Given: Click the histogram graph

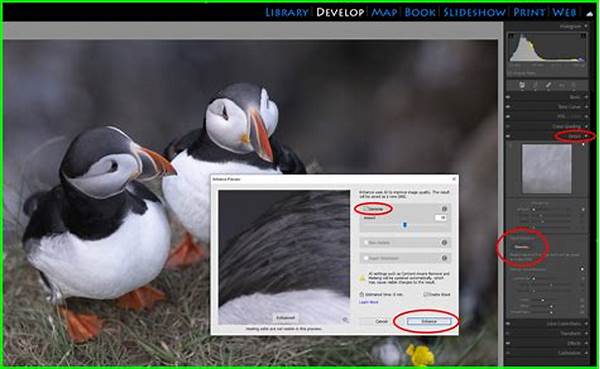Looking at the screenshot, I should click(x=547, y=47).
